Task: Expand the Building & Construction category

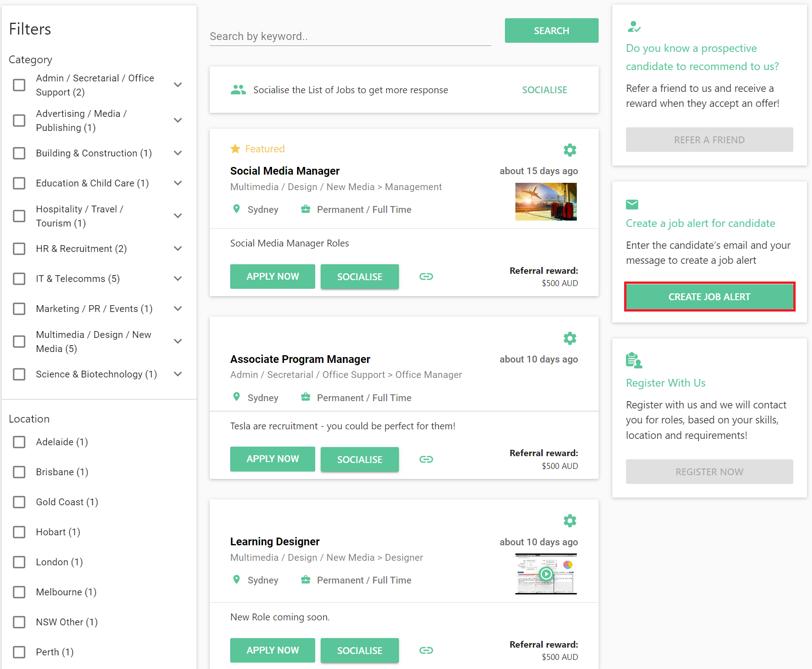Action: pos(178,153)
